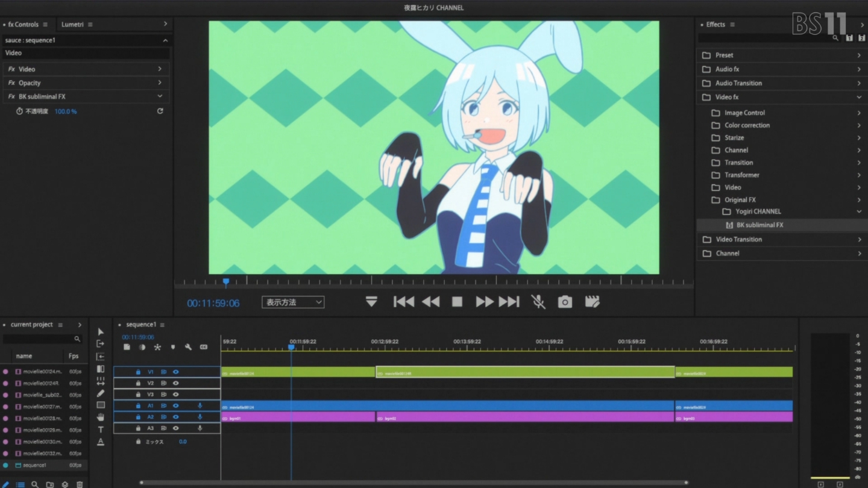The image size is (868, 488).
Task: Toggle the V2 track eye visibility
Action: pos(175,383)
